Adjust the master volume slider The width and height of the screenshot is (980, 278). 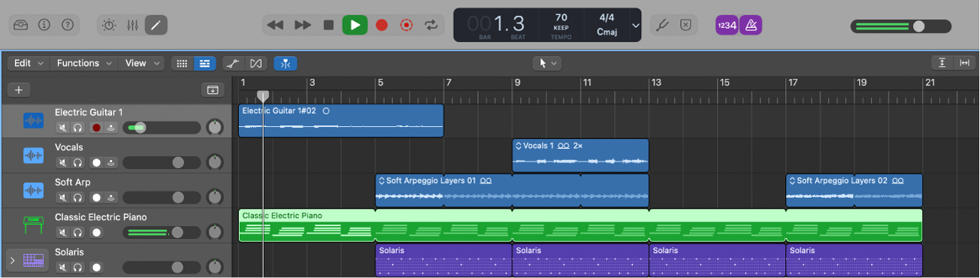click(900, 26)
